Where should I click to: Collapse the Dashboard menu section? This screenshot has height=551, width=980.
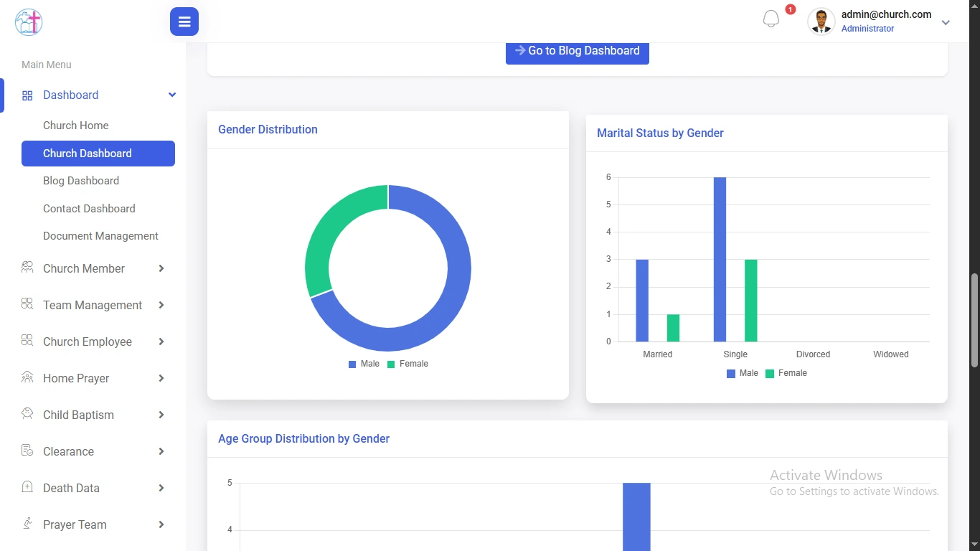pyautogui.click(x=171, y=94)
